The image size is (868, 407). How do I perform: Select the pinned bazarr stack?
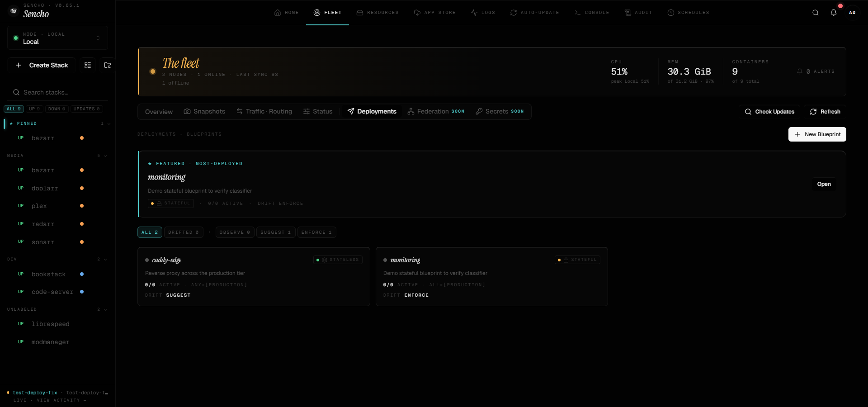click(x=58, y=138)
